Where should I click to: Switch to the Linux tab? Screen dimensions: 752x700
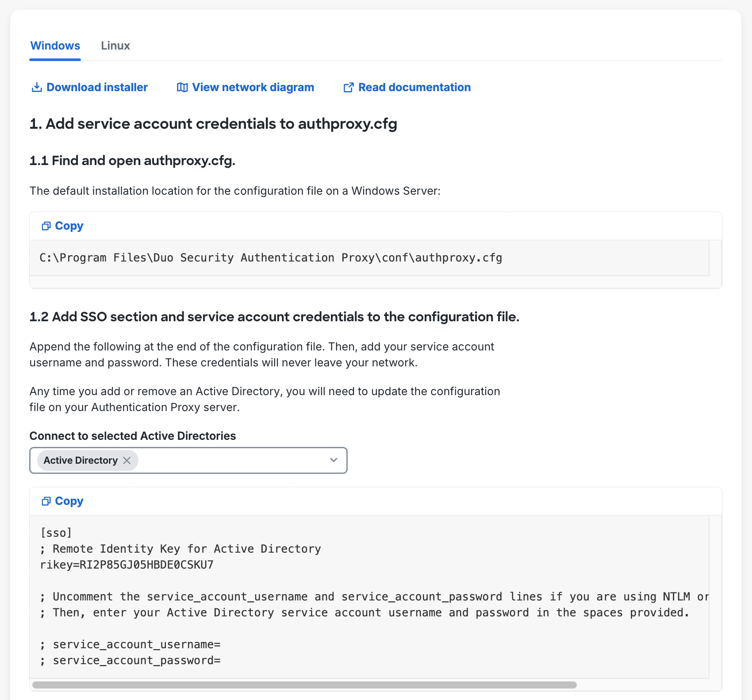pos(115,46)
